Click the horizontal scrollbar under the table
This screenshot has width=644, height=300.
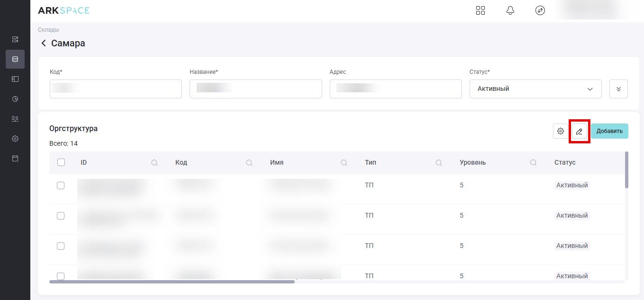point(172,282)
